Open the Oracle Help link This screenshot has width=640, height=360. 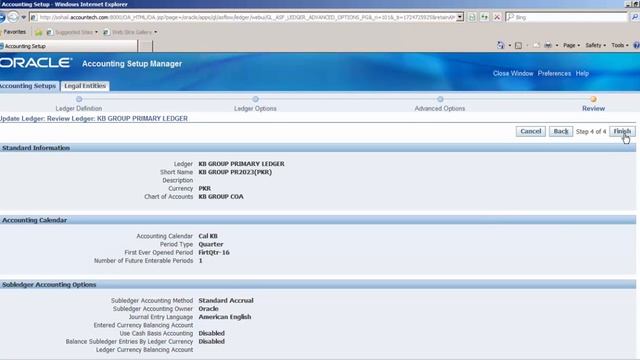582,73
